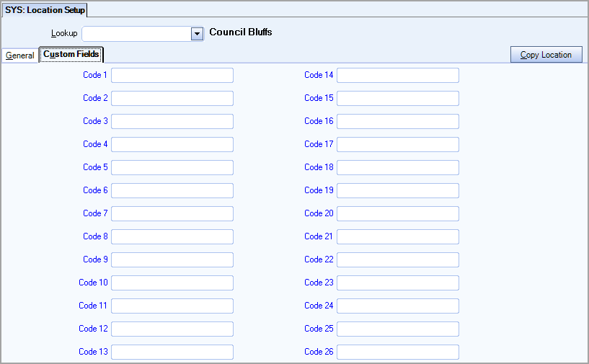
Task: Place cursor in Code 22 field
Action: (397, 259)
